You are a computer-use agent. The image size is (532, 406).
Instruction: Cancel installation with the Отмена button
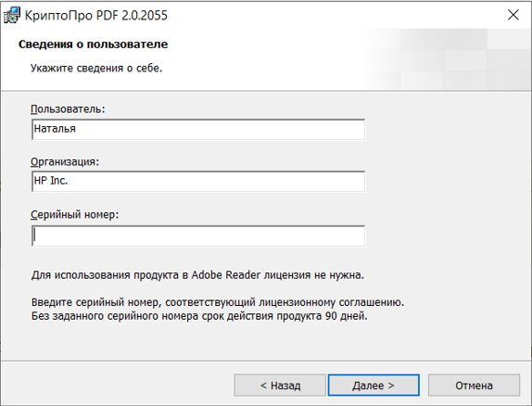click(474, 386)
